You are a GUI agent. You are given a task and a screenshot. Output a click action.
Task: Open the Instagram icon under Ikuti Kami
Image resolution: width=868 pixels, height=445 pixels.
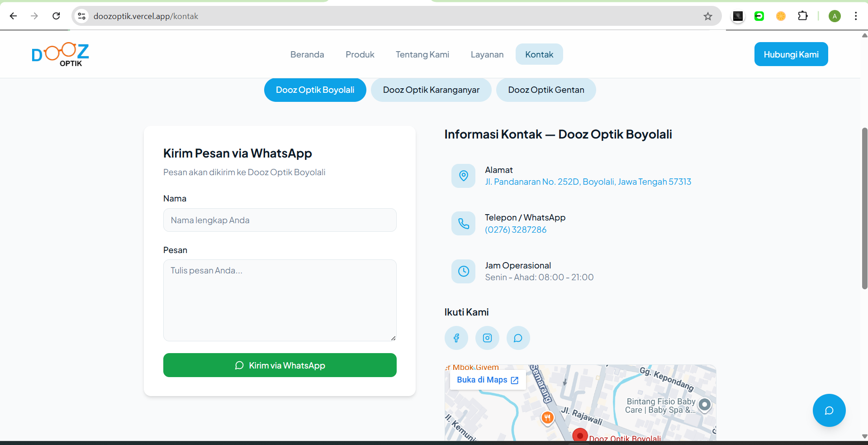[487, 338]
